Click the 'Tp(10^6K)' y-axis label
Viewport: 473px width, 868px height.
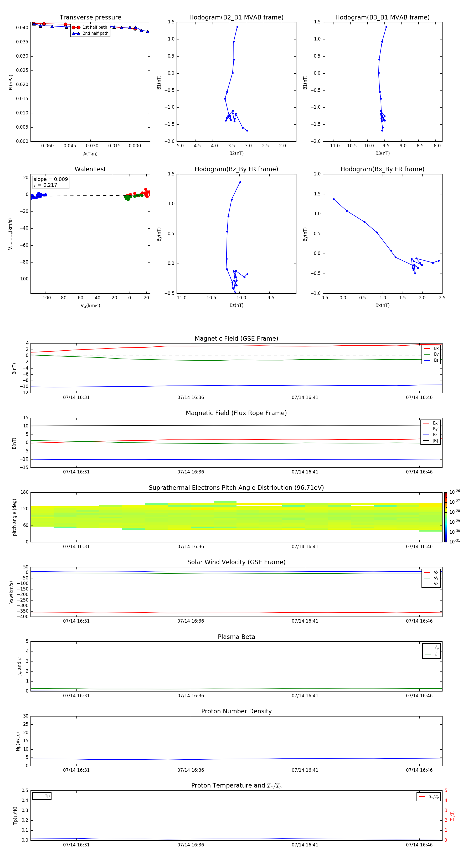(x=15, y=816)
